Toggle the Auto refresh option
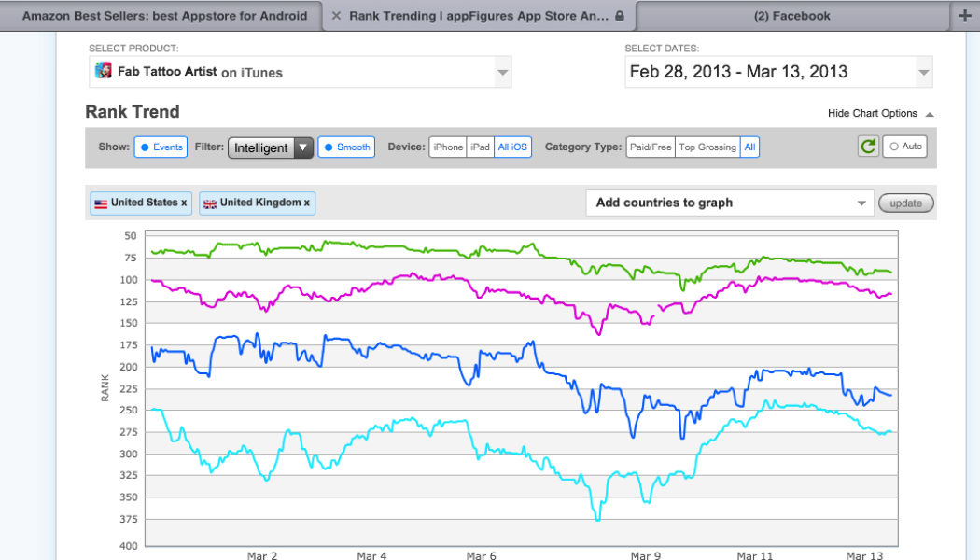 coord(904,147)
